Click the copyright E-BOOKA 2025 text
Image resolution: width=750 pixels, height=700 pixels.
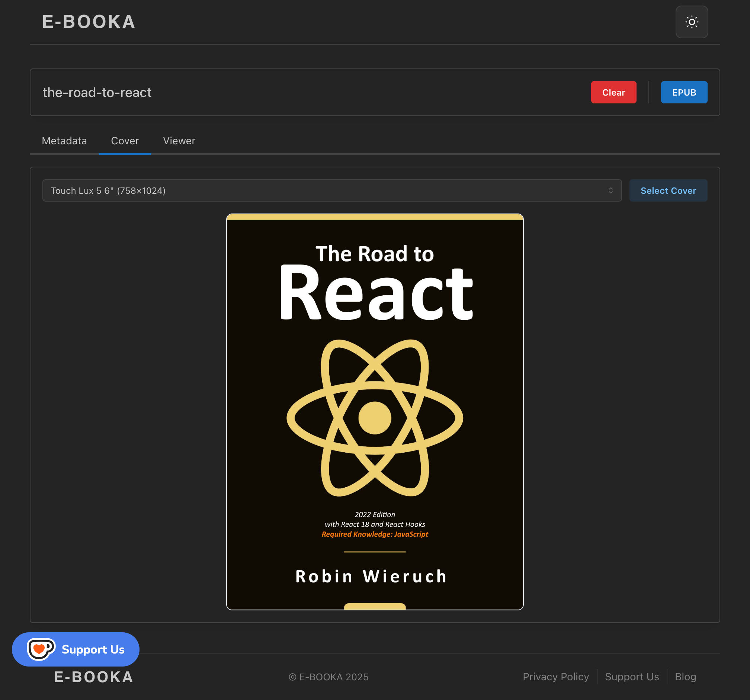click(328, 677)
